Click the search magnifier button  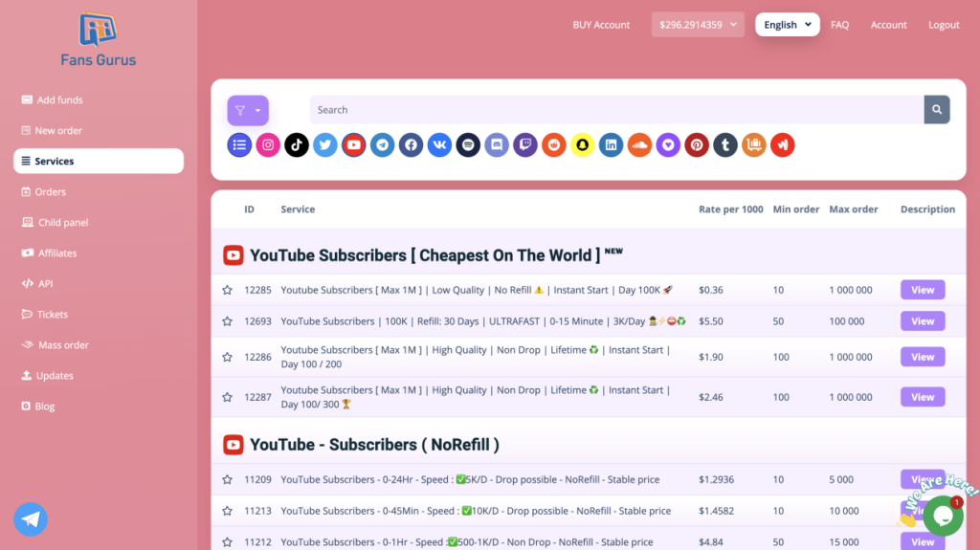click(x=937, y=109)
